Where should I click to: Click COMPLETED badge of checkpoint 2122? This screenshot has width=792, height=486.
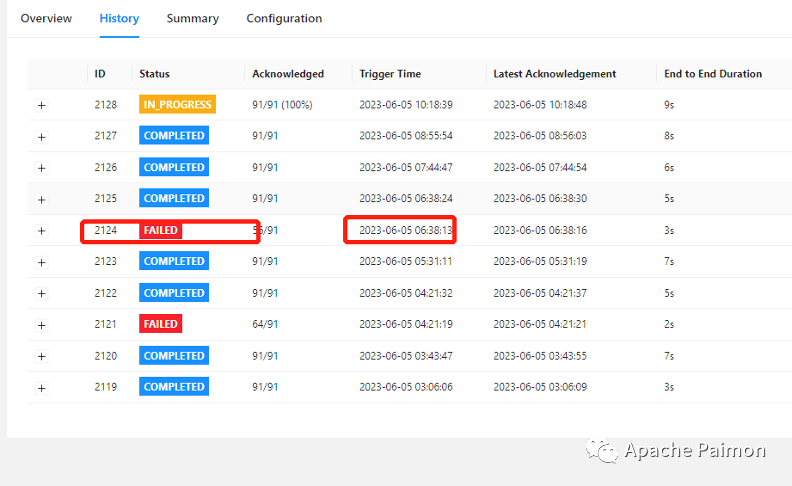click(174, 293)
